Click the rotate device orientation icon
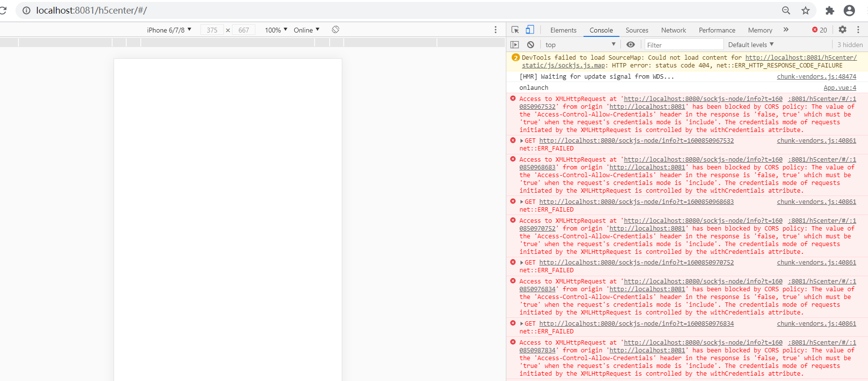Screen dimensions: 868x381 (x=335, y=30)
